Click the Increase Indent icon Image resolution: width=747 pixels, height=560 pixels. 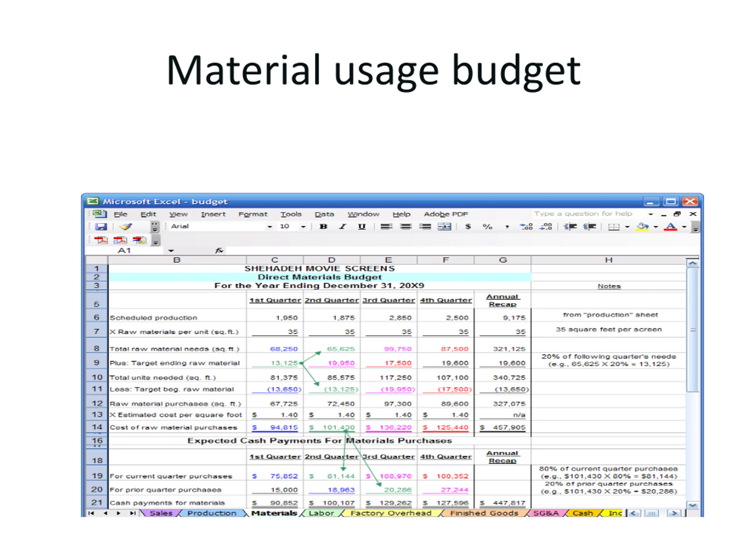pos(589,227)
